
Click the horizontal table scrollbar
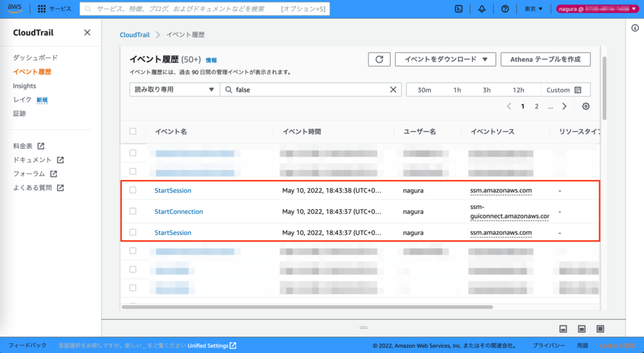point(307,307)
